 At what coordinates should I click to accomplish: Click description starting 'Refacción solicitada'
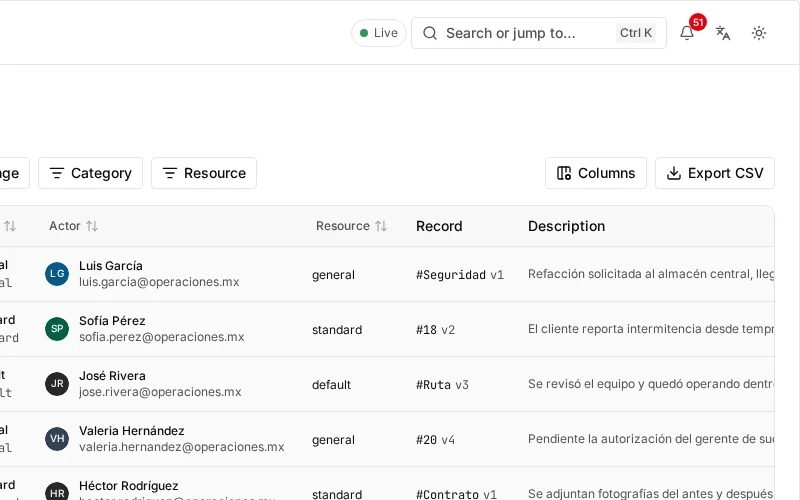(651, 274)
